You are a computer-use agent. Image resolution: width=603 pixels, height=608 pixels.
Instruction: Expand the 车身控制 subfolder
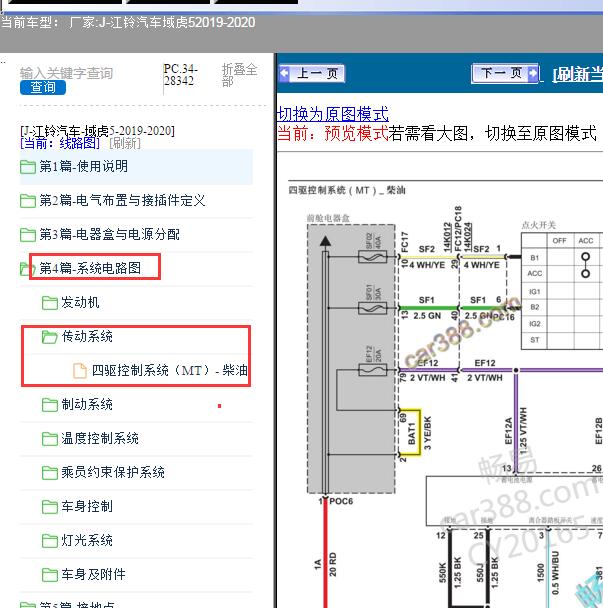pyautogui.click(x=87, y=506)
